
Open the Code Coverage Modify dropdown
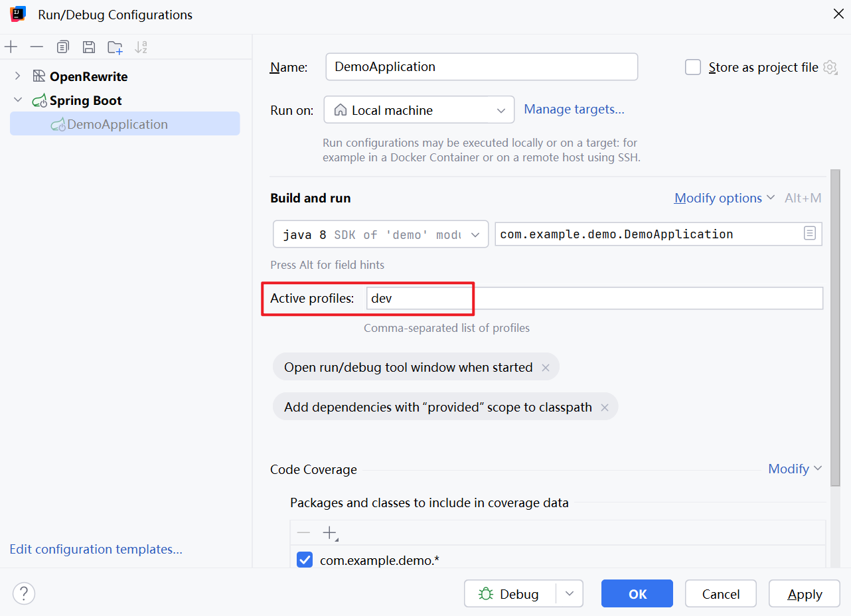tap(795, 469)
